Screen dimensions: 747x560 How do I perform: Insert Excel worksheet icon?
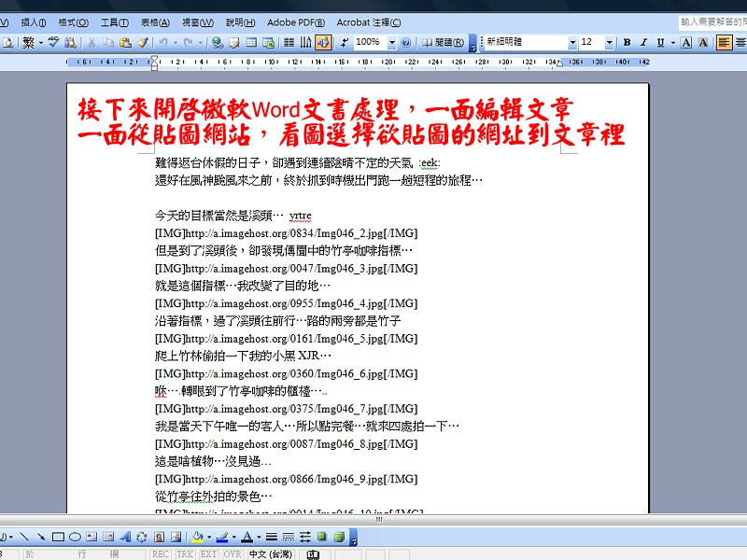tap(269, 43)
